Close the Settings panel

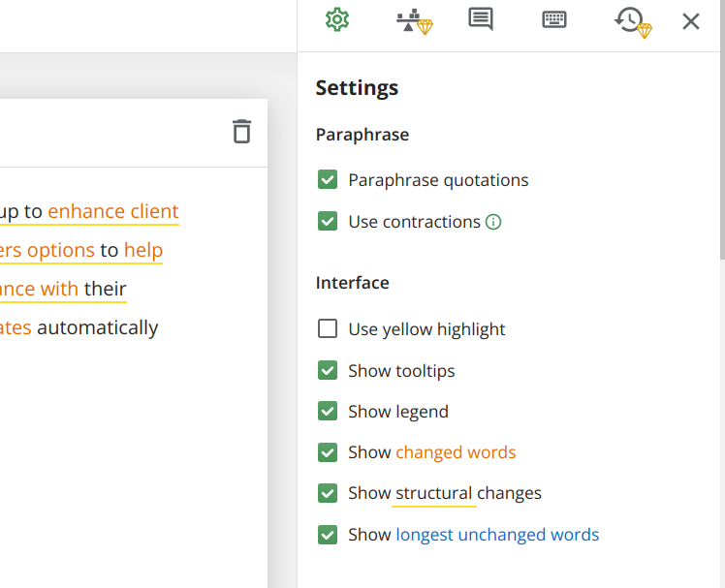tap(691, 21)
